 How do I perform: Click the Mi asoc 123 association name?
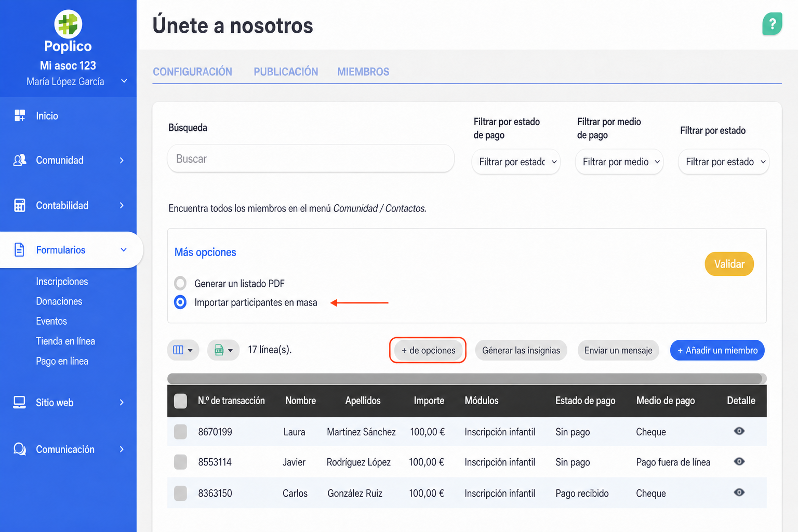tap(68, 65)
